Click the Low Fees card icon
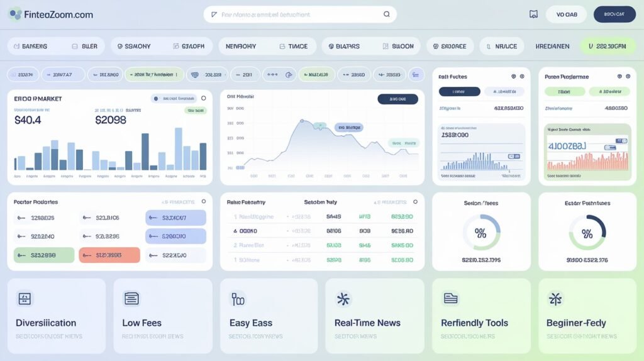Screen dimensions: 644x361 coord(131,299)
